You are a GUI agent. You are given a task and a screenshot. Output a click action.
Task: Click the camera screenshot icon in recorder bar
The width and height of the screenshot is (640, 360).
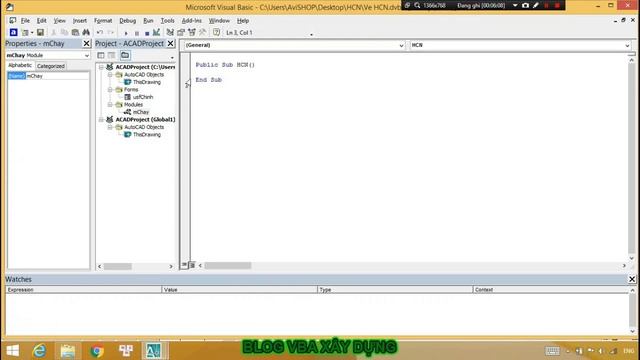tap(525, 5)
